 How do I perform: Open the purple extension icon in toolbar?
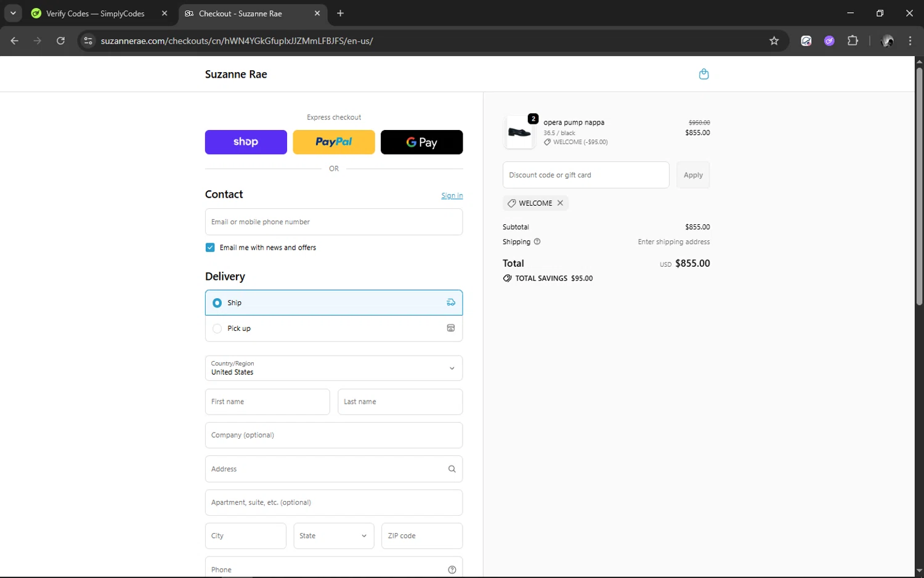point(829,41)
